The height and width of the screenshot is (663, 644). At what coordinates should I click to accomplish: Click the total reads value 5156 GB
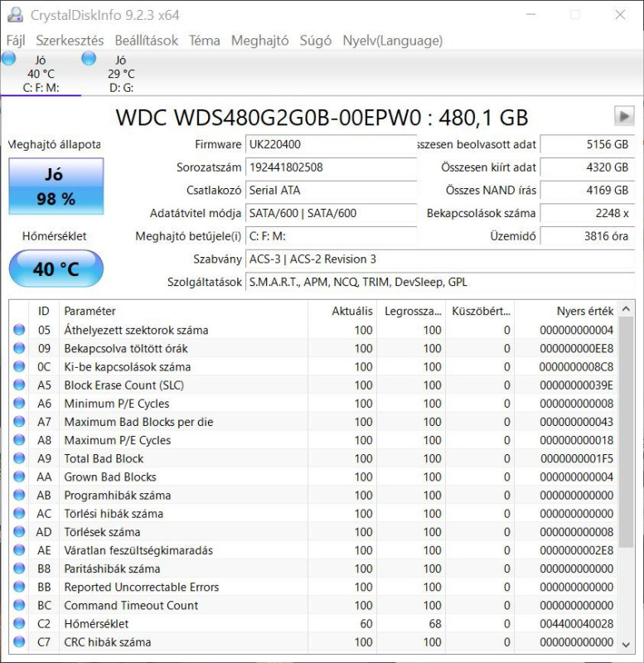coord(588,144)
